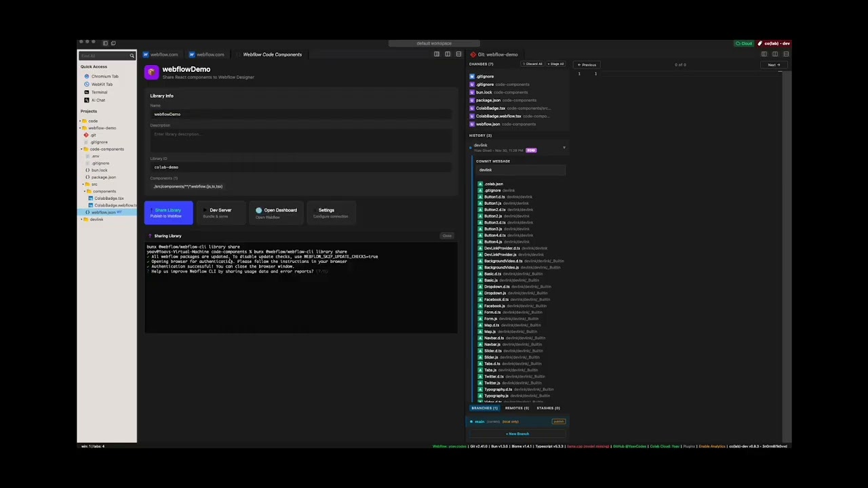Select the Webflow Code Components tab

272,54
